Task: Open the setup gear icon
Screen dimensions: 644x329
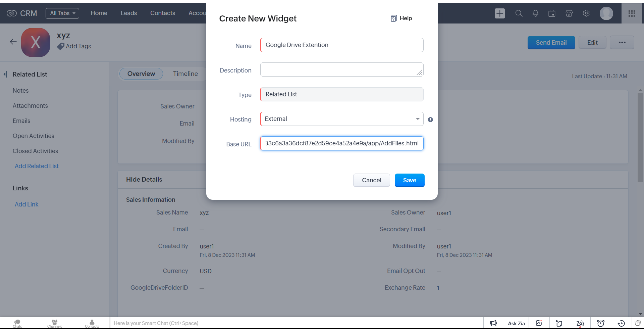Action: (x=586, y=13)
